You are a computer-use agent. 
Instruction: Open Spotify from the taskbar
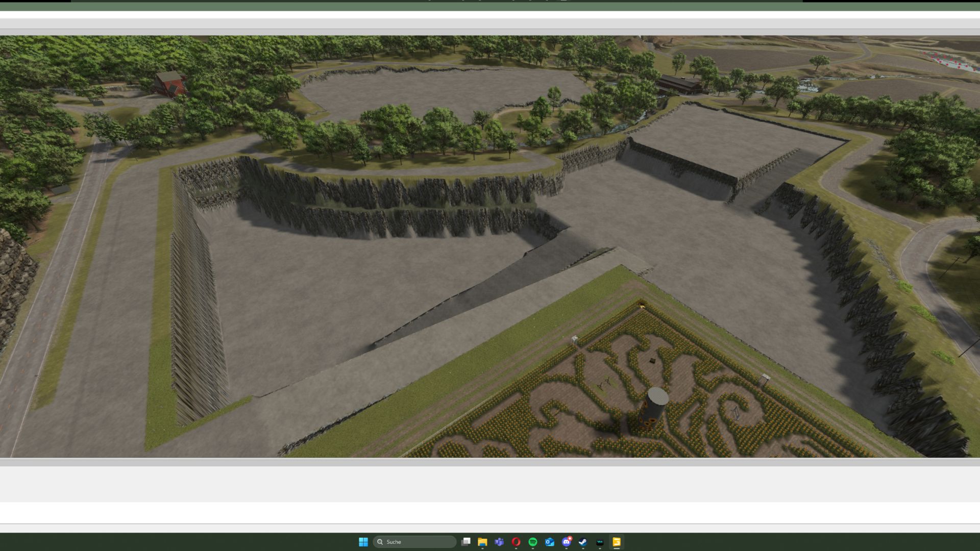click(x=533, y=542)
